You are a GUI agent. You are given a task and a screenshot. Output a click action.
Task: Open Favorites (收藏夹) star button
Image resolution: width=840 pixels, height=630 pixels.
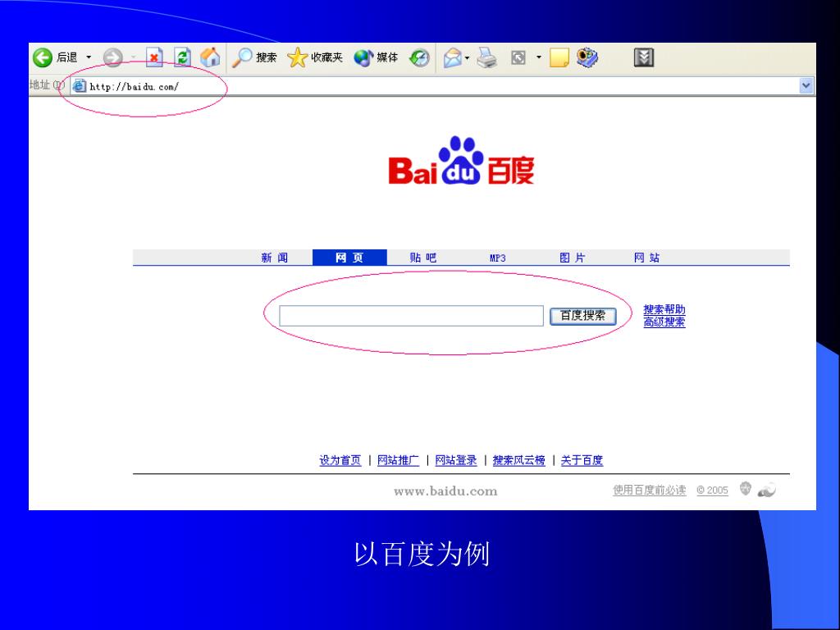click(x=314, y=57)
